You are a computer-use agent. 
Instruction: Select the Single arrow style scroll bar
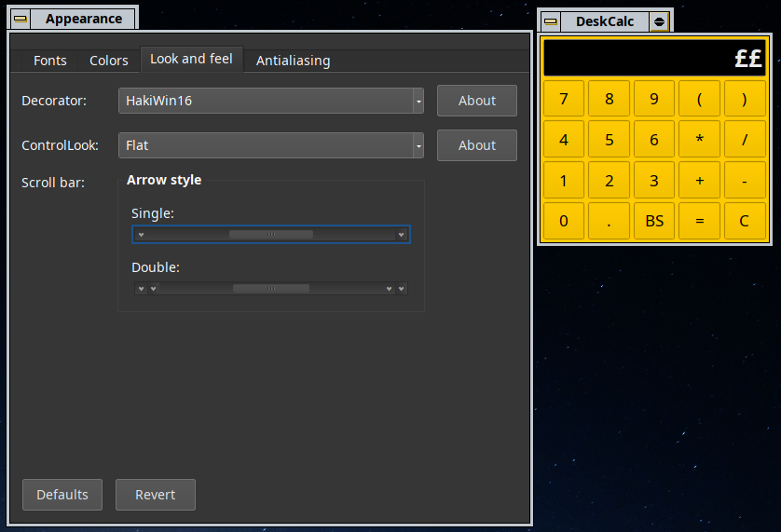tap(270, 235)
